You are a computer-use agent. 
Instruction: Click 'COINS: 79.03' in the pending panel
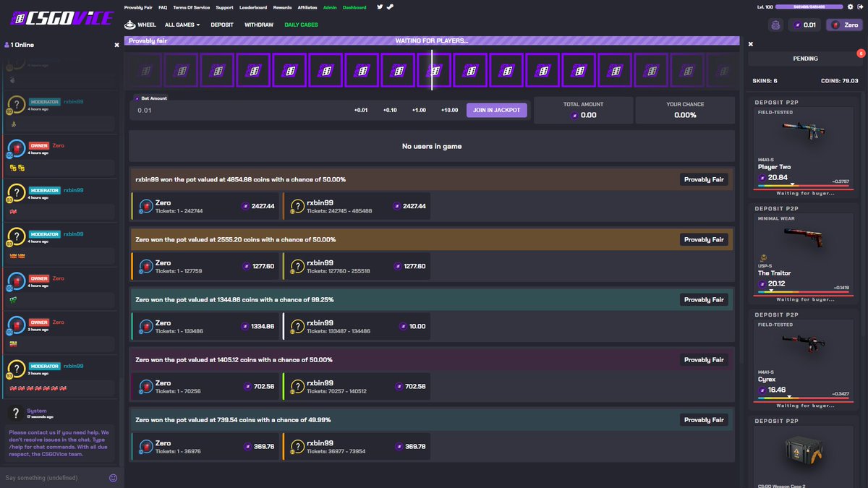point(840,81)
